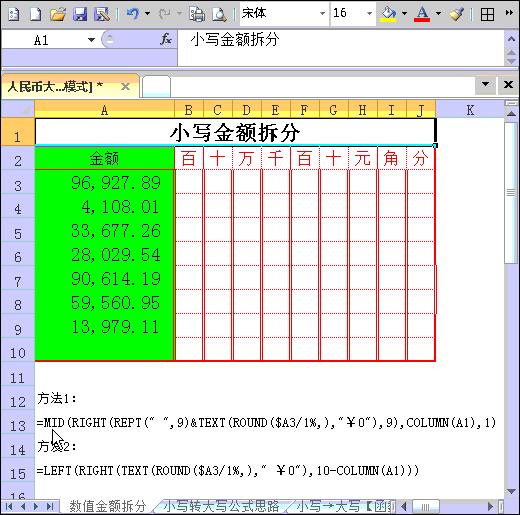
Task: Click the horizontal scroll right arrow
Action: (x=490, y=507)
